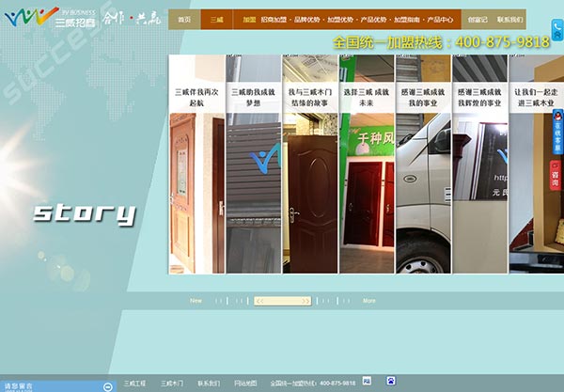Open 联系我们 footer link
Viewport: 564px width, 392px height.
click(209, 384)
